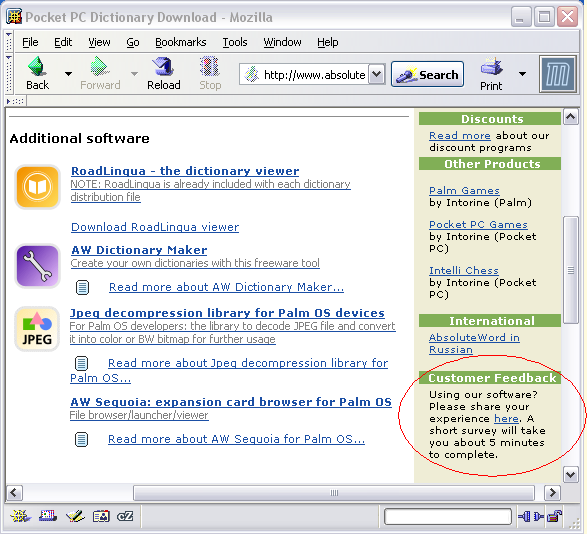The height and width of the screenshot is (534, 587).
Task: Click Download RoadLingua viewer link
Action: [x=155, y=227]
